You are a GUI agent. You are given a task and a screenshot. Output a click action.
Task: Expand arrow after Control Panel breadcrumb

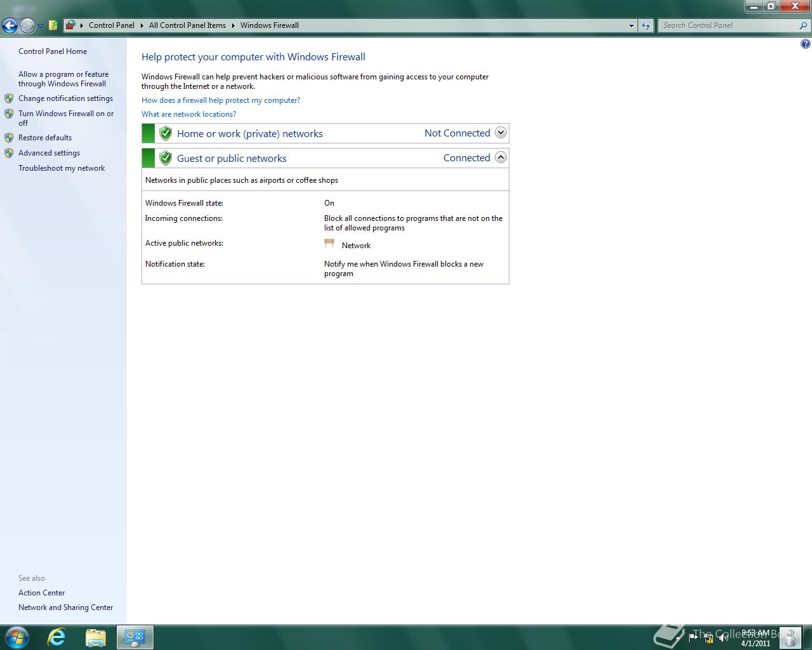[142, 25]
